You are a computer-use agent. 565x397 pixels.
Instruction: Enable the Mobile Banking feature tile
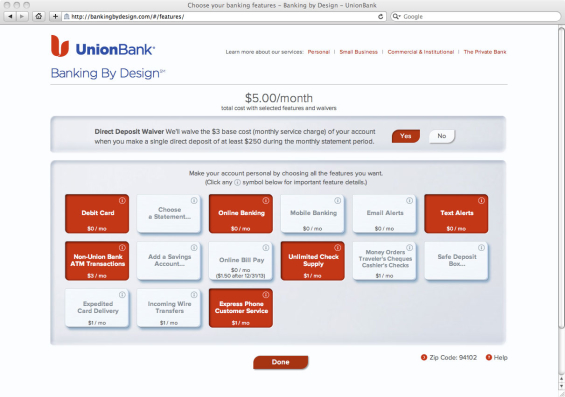pyautogui.click(x=312, y=214)
